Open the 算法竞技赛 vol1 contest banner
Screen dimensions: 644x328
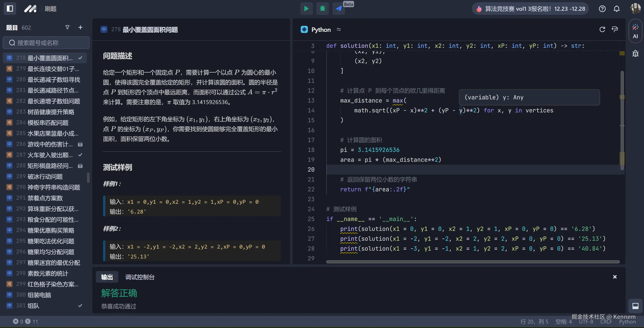(530, 9)
